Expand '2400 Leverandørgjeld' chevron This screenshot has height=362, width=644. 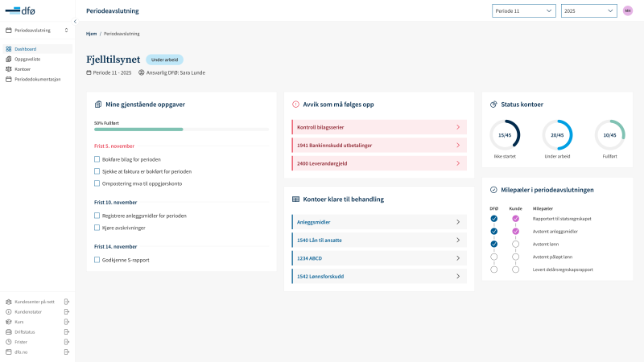458,163
